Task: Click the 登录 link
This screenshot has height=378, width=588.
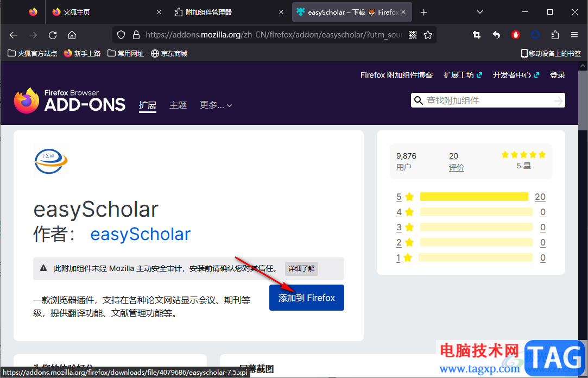Action: tap(557, 75)
